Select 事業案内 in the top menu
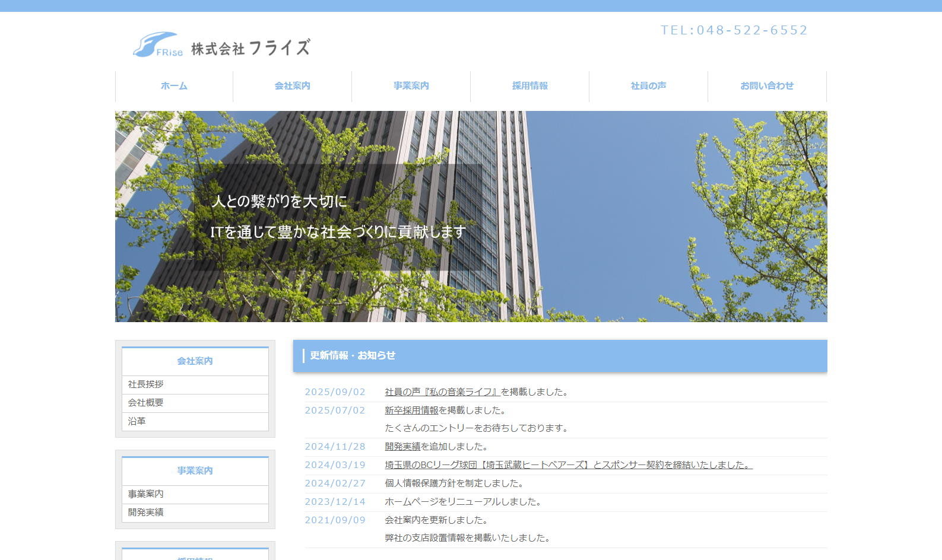Screen dimensions: 942x560 coord(411,86)
